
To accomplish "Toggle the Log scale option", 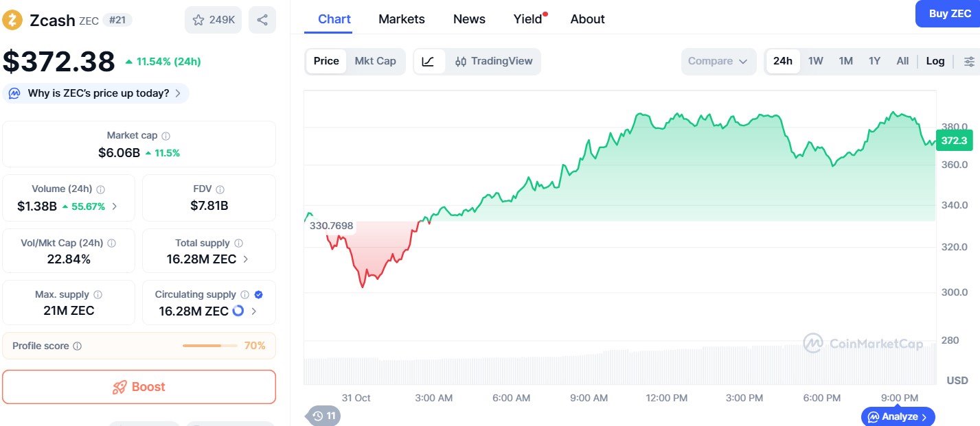I will coord(935,61).
